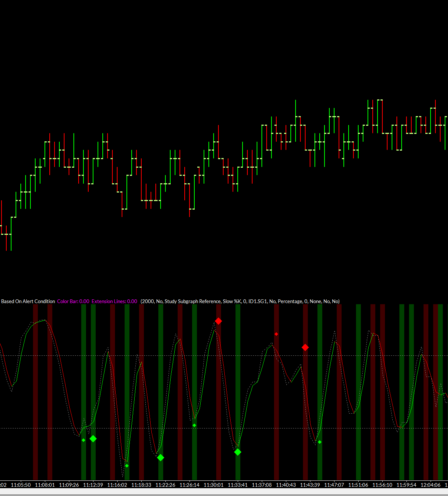Select the large green diamond marker above 11:33:41
Image resolution: width=448 pixels, height=496 pixels.
[238, 452]
